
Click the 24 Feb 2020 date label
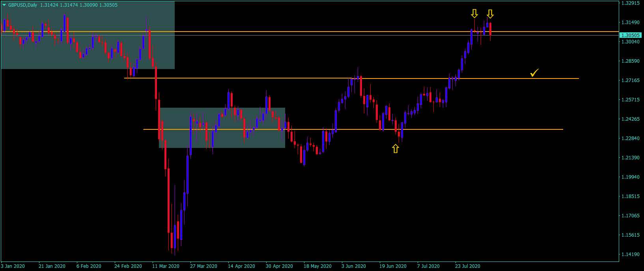(x=128, y=266)
